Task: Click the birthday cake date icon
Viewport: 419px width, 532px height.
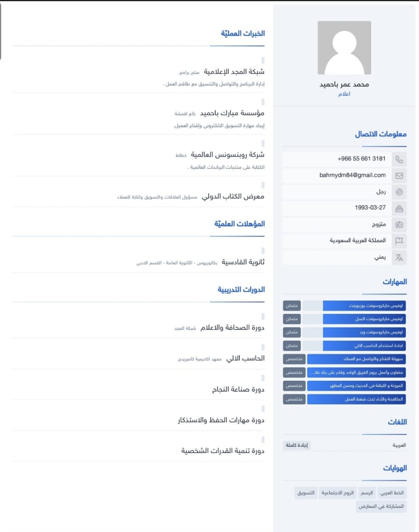Action: [399, 208]
